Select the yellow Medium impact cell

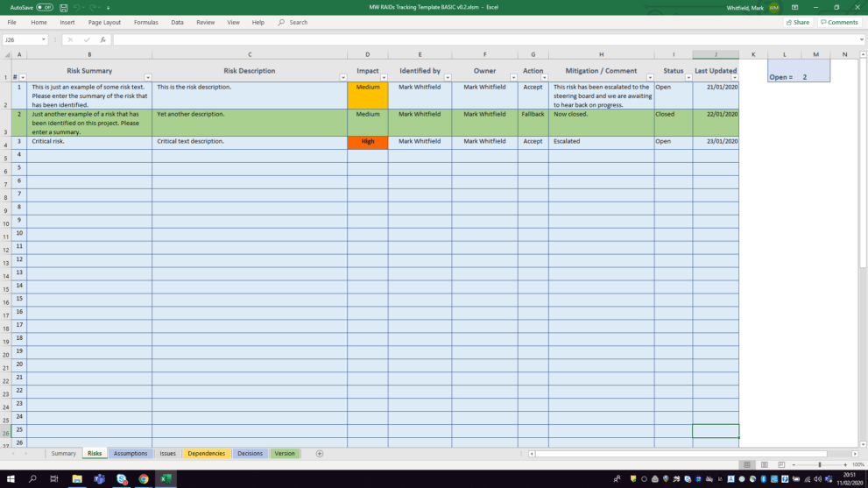368,95
